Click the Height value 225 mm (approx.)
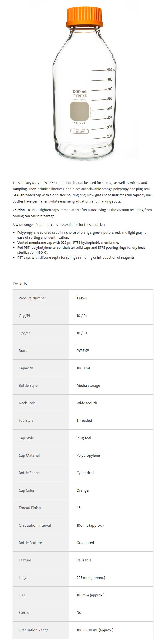 pyautogui.click(x=91, y=578)
